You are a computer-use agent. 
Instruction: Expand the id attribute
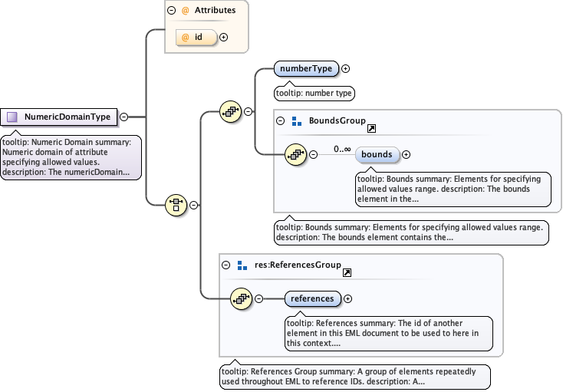(224, 36)
